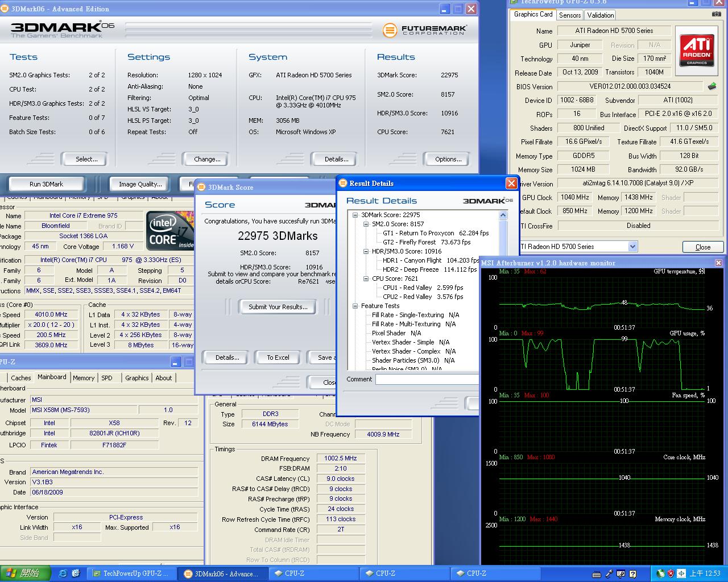Switch to TechPowerUp GPU-Z in the taskbar
Viewport: 728px width, 582px height.
(x=131, y=573)
